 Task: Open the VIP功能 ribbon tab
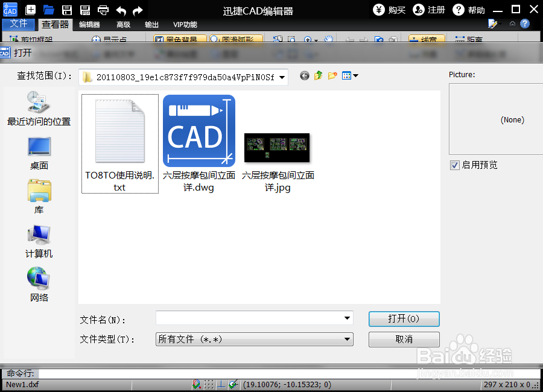tap(184, 25)
